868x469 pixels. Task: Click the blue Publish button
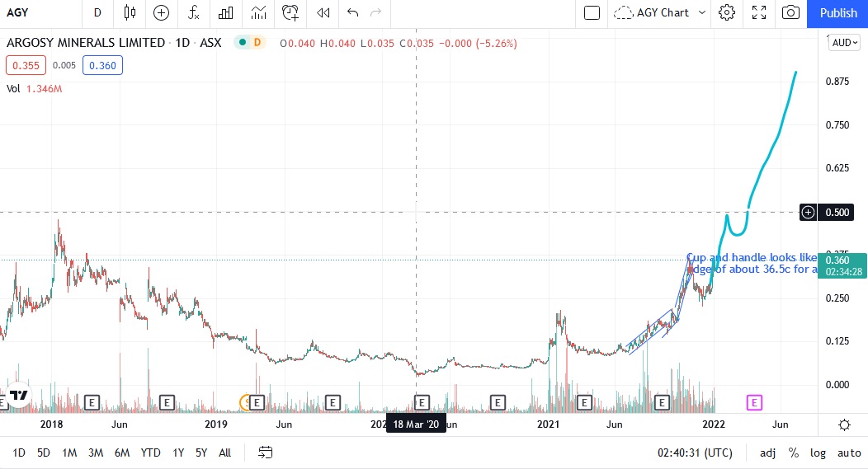click(x=837, y=12)
